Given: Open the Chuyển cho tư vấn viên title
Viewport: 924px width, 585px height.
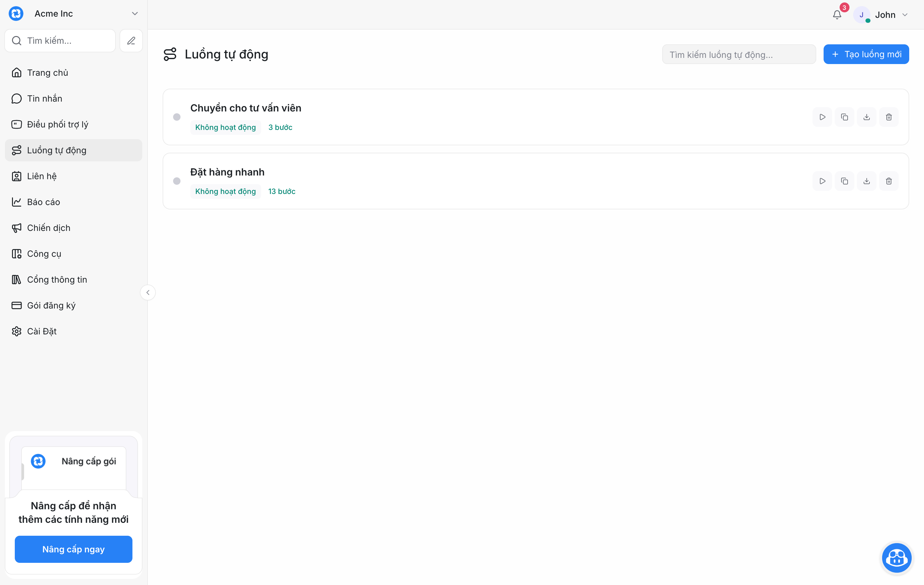Looking at the screenshot, I should click(x=245, y=108).
